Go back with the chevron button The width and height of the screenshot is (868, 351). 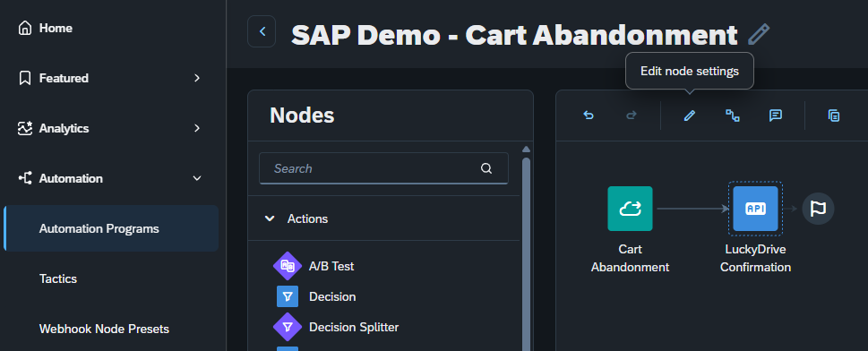click(x=262, y=31)
